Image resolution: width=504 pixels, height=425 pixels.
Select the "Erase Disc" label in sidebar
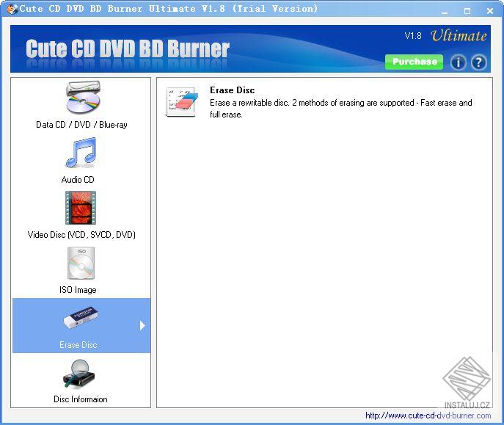point(78,345)
